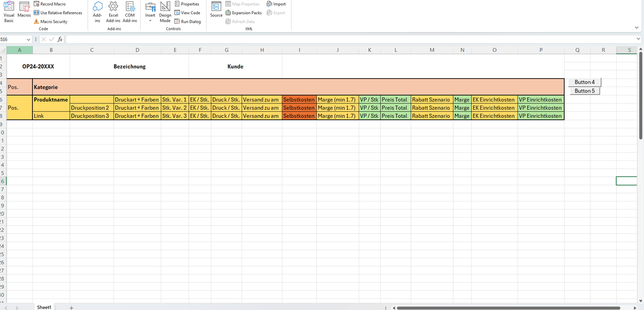Open the Add-ins gallery

[97, 12]
